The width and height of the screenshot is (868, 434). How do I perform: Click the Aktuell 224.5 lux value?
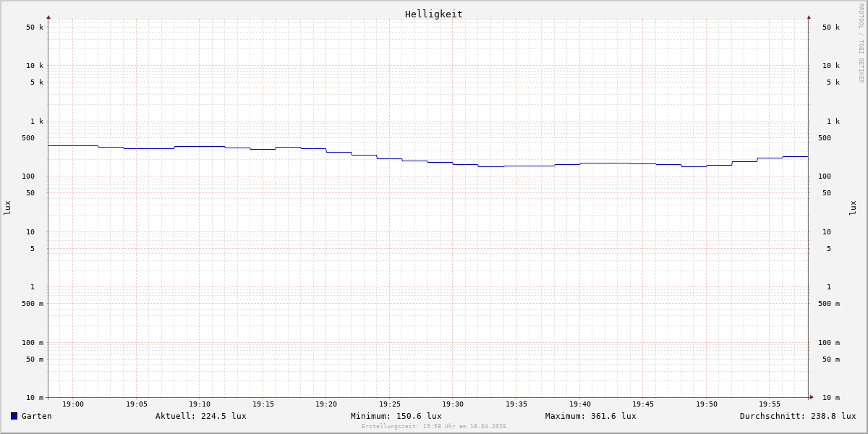[x=200, y=416]
